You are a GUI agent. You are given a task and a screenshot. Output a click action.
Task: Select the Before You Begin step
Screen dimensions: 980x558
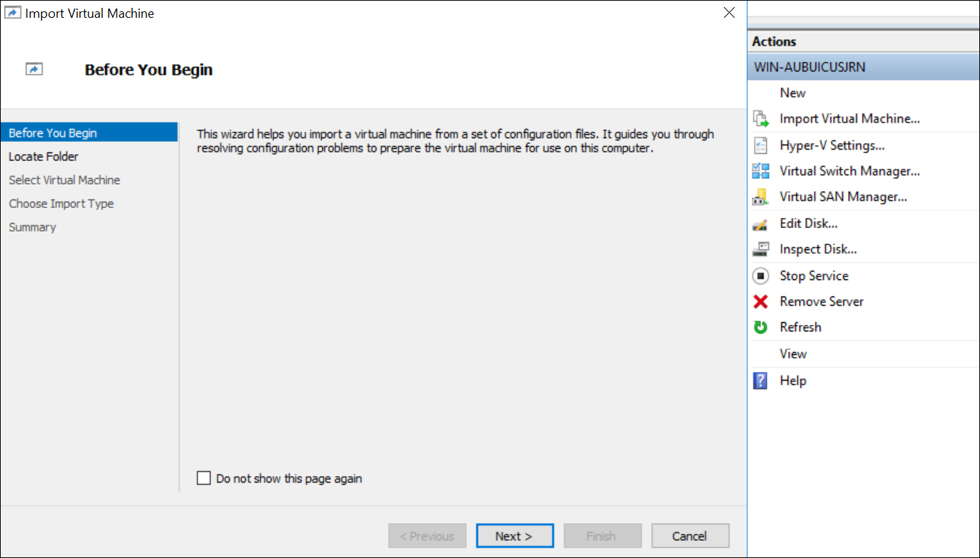tap(89, 133)
